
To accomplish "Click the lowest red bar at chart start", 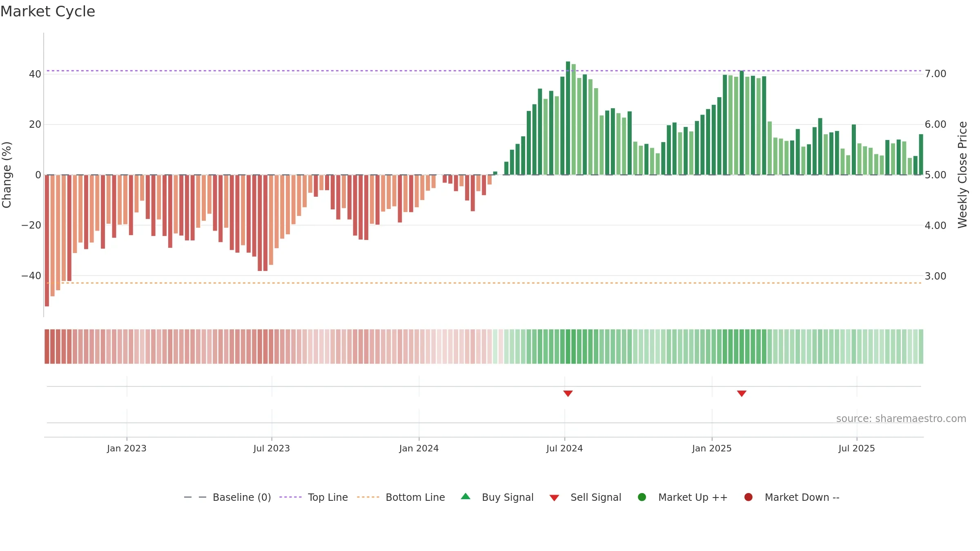I will [x=47, y=241].
